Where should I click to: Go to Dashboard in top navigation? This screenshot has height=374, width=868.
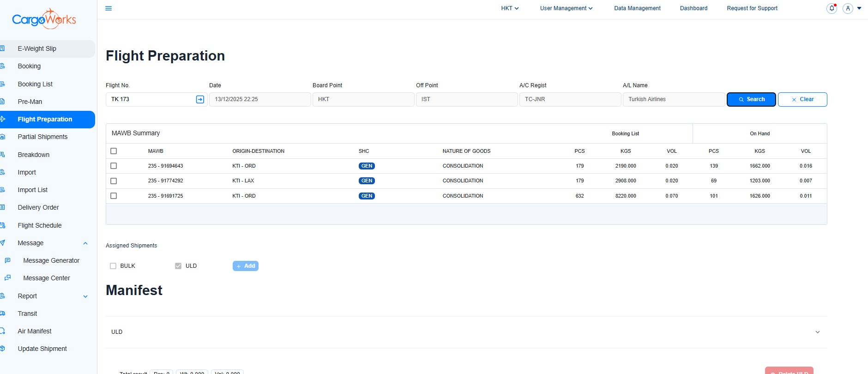[x=693, y=8]
